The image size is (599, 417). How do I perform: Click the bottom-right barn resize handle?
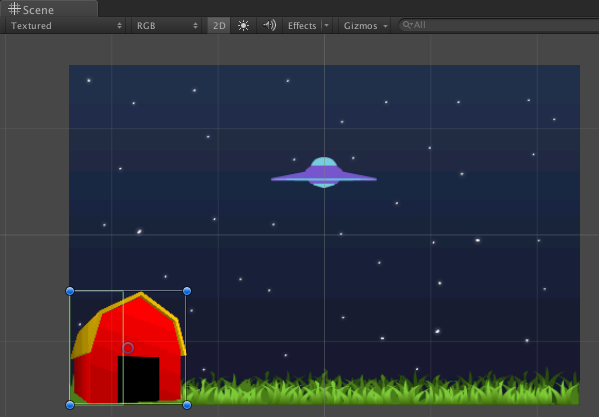[x=187, y=405]
